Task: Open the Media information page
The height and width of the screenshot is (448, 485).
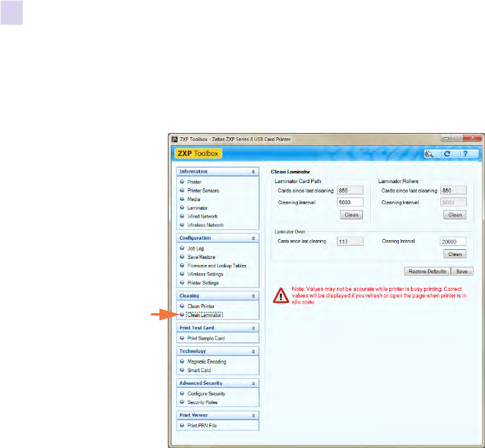Action: click(194, 199)
